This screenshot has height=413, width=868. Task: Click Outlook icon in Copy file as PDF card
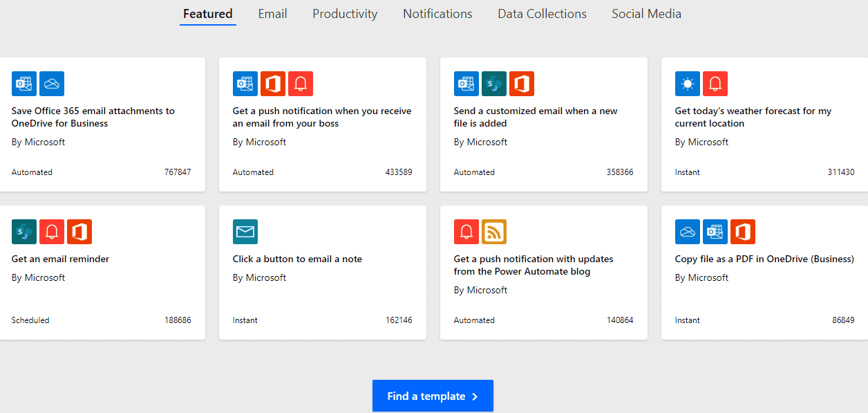coord(715,232)
